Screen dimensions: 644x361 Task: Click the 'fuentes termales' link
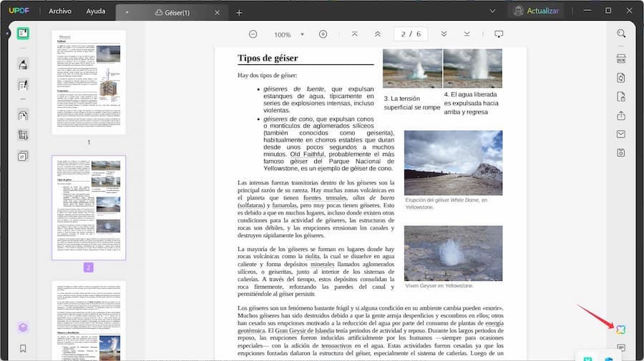(x=325, y=198)
